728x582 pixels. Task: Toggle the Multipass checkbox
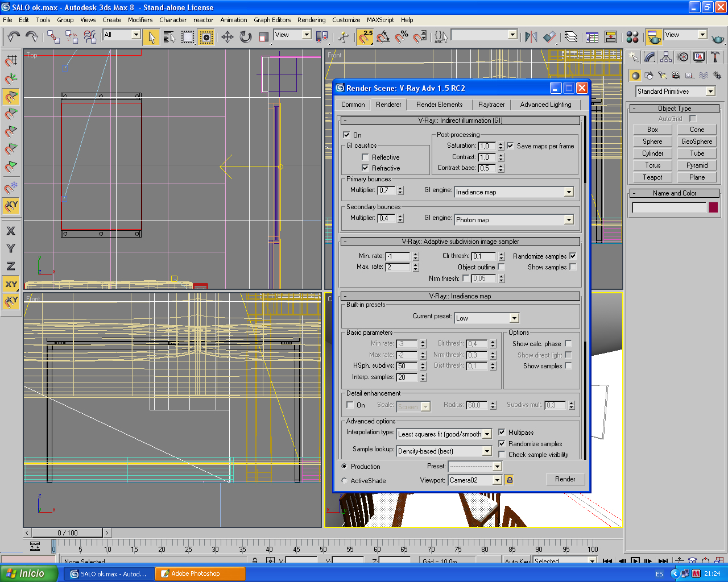pos(502,432)
